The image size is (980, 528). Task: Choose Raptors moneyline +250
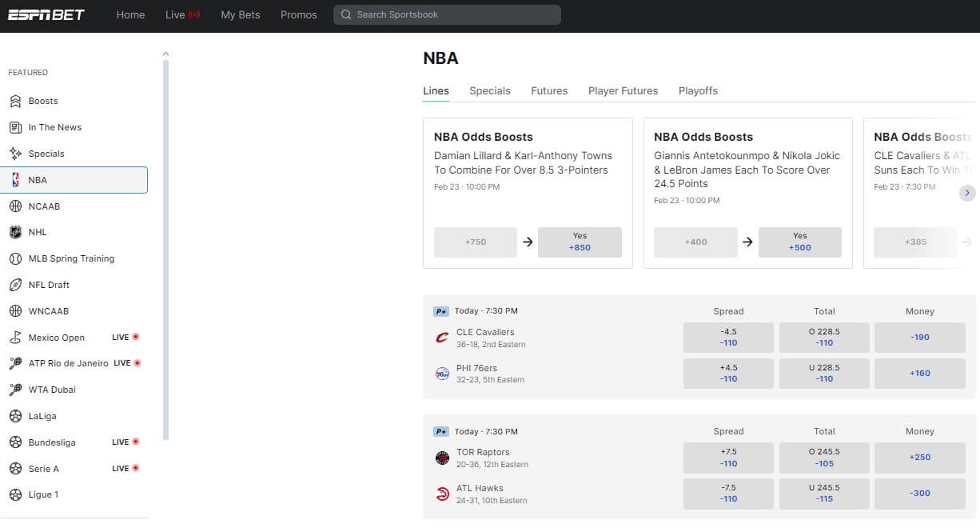pos(920,458)
